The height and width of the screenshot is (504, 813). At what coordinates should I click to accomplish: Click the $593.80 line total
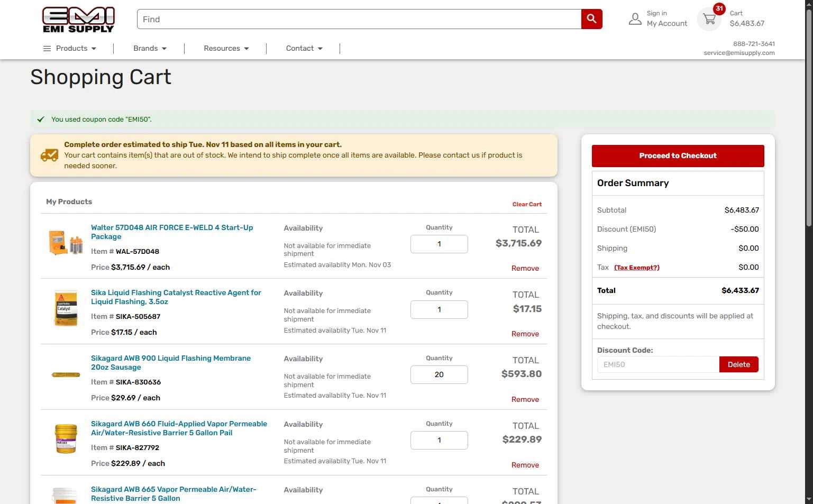522,374
